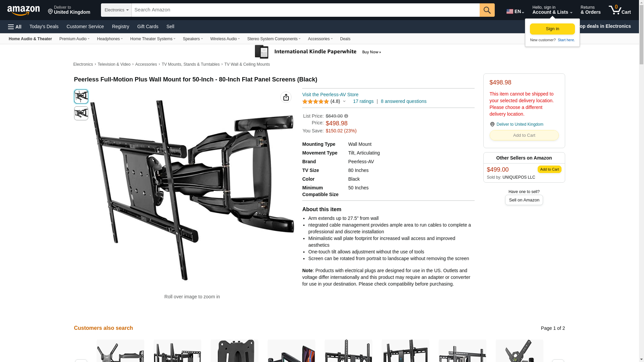Open the shopping cart icon

click(x=620, y=10)
